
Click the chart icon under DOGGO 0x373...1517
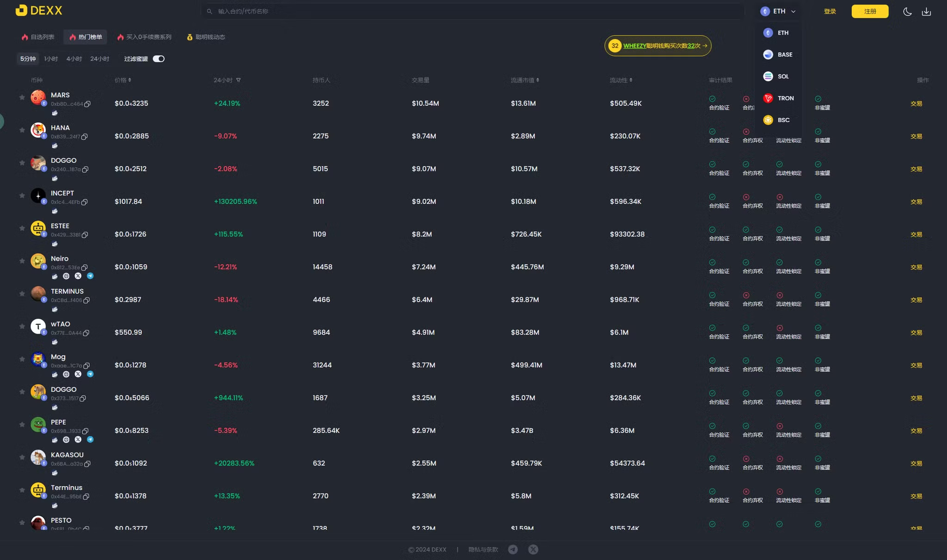[x=55, y=407]
